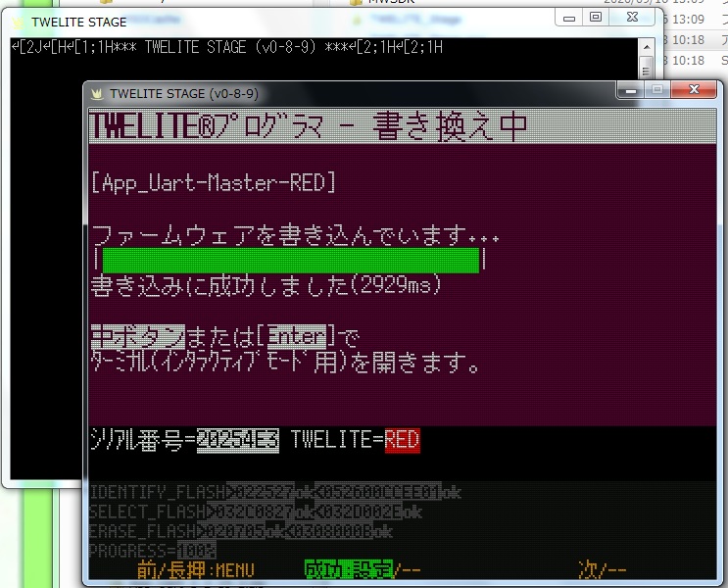Click the serial number value 20254E3
728x588 pixels.
(238, 440)
